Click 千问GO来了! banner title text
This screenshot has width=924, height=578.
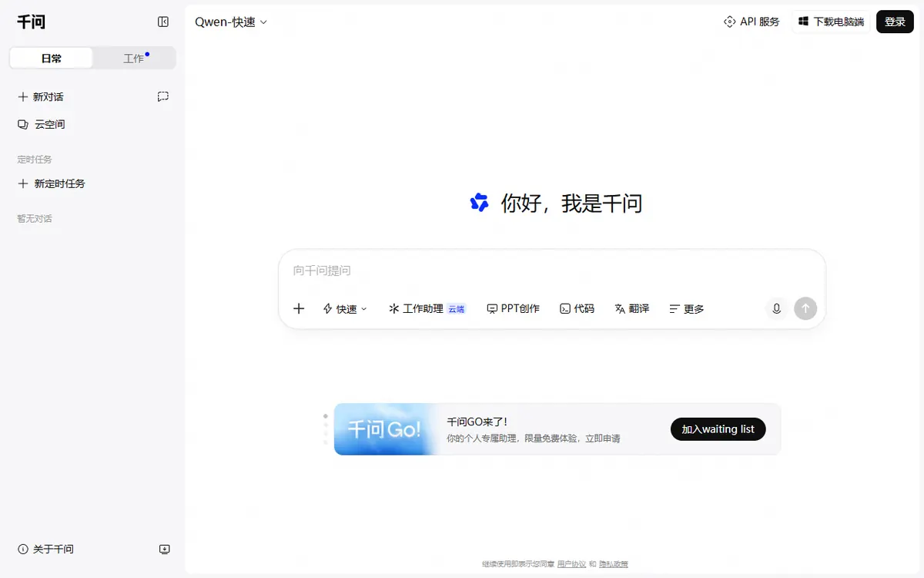click(477, 422)
